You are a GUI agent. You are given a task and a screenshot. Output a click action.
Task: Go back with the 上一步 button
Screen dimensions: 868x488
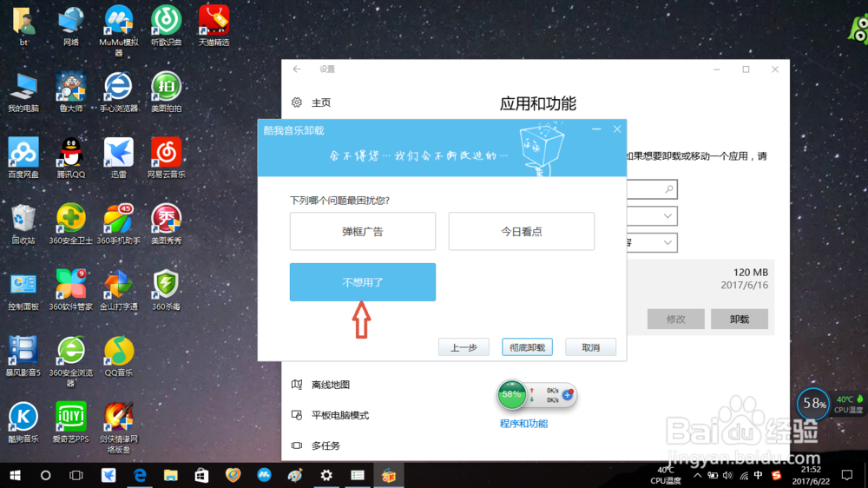(464, 347)
